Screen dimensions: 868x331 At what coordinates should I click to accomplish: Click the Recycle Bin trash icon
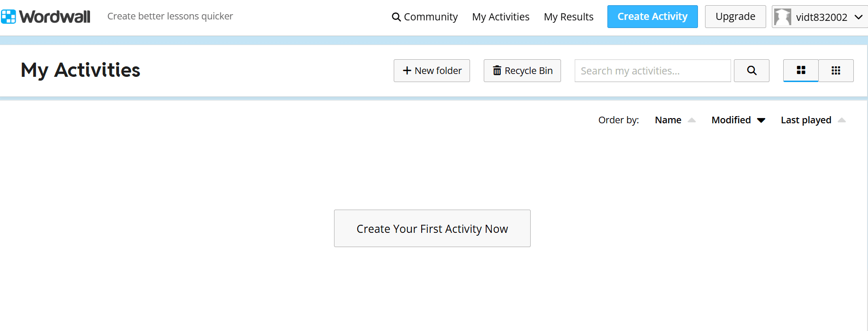[497, 71]
